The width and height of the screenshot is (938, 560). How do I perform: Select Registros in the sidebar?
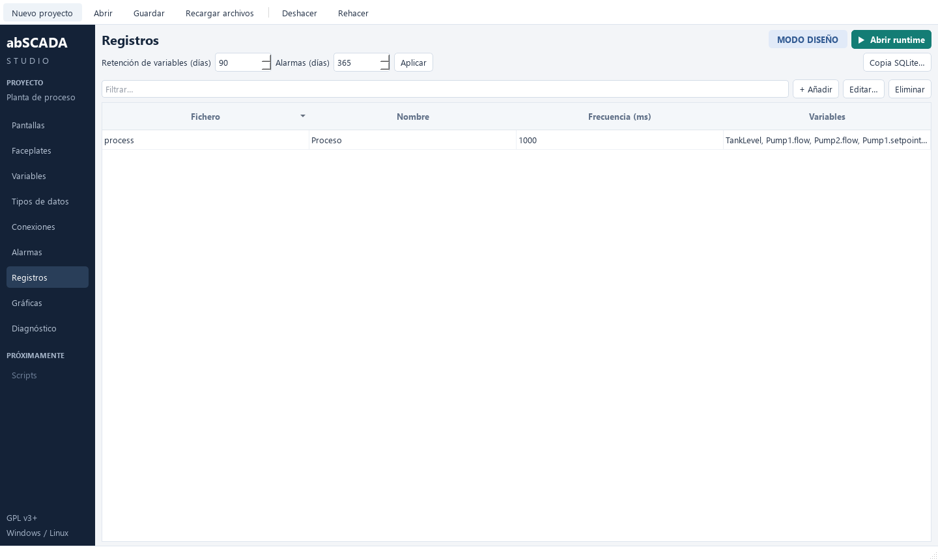[48, 277]
